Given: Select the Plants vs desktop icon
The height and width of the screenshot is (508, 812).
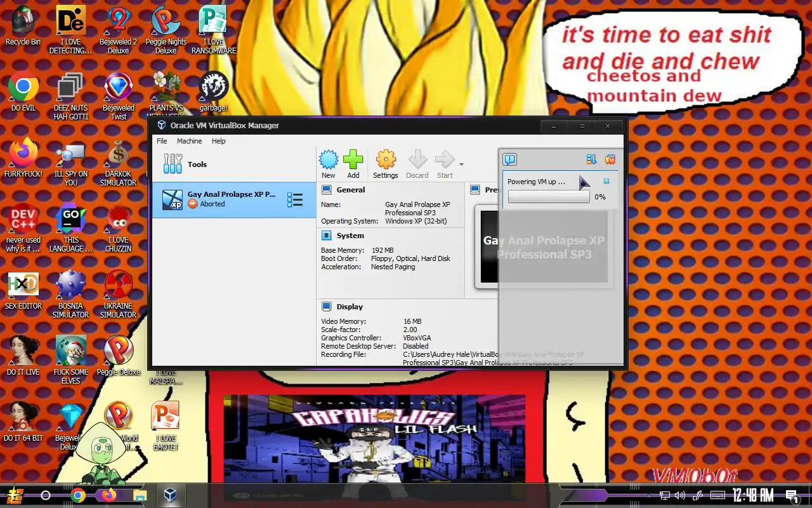Looking at the screenshot, I should point(166,94).
